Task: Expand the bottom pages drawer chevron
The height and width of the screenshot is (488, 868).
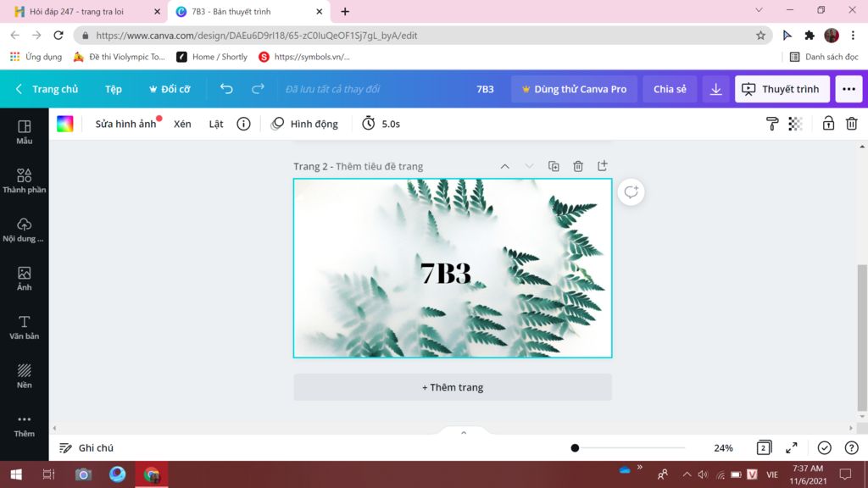Action: [464, 432]
